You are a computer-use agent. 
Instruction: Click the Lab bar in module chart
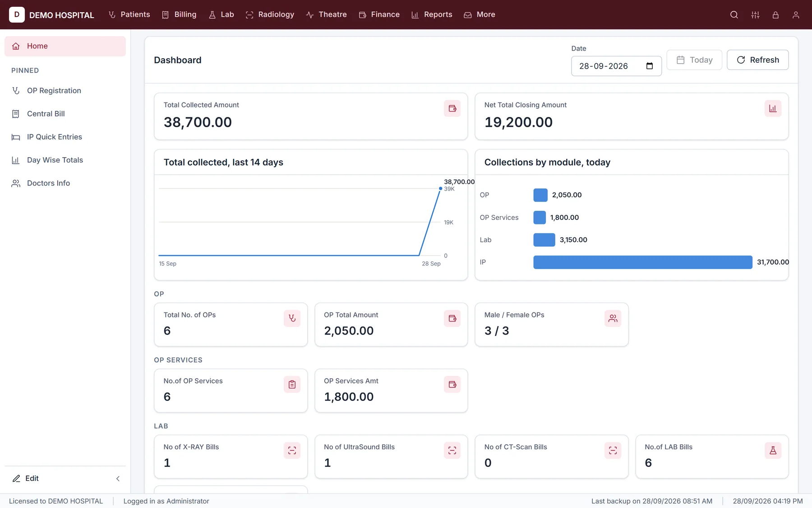[x=544, y=240]
